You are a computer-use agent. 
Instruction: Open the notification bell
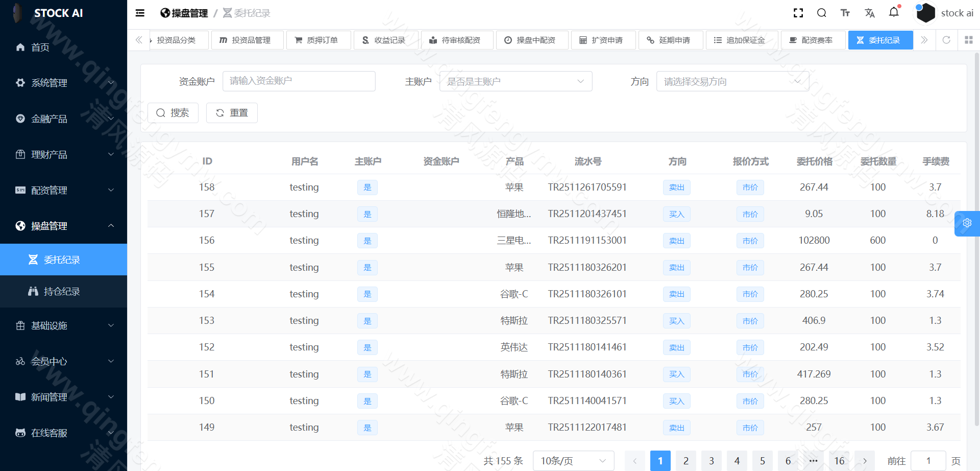[894, 13]
